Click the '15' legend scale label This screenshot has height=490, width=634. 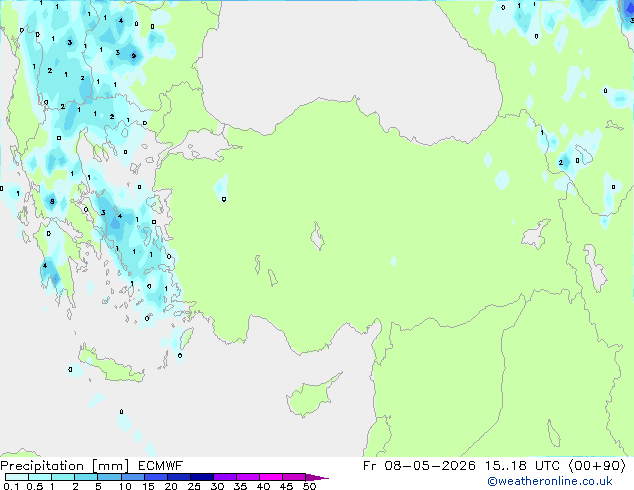point(148,486)
